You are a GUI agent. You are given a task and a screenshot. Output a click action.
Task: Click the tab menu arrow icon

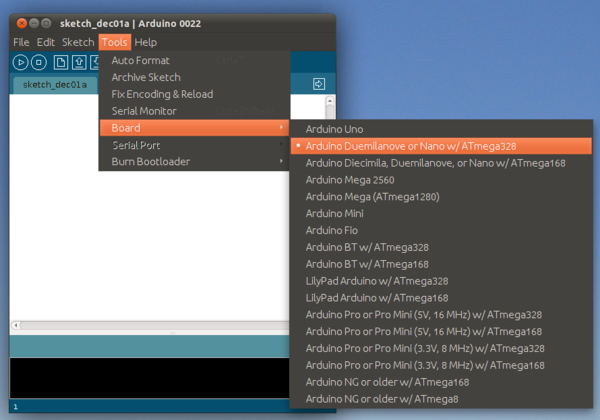click(x=319, y=84)
